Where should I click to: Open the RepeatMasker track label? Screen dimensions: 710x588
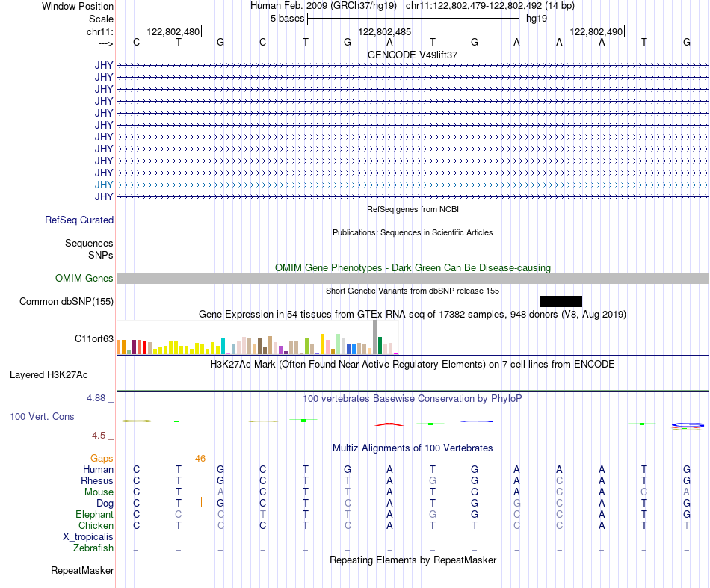[x=82, y=570]
